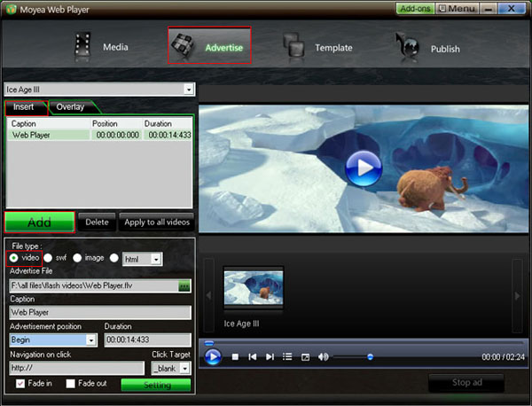This screenshot has width=532, height=406.
Task: Click the Duration column header
Action: [168, 124]
